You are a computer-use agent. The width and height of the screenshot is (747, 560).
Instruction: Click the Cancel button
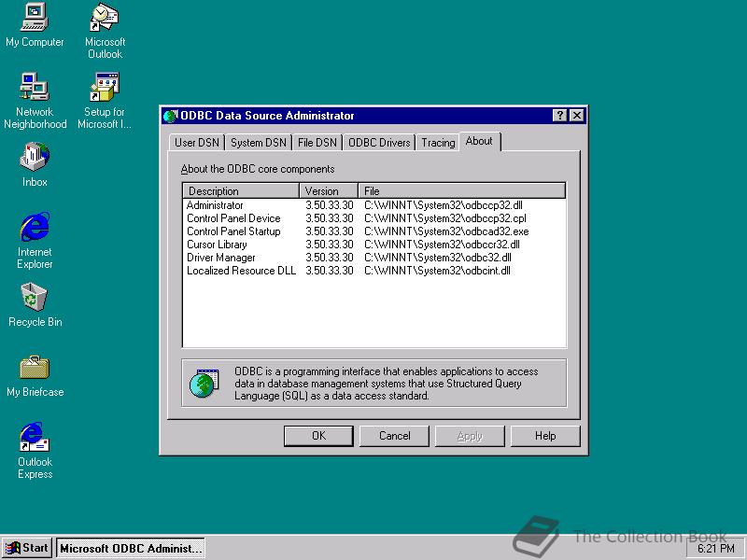394,436
